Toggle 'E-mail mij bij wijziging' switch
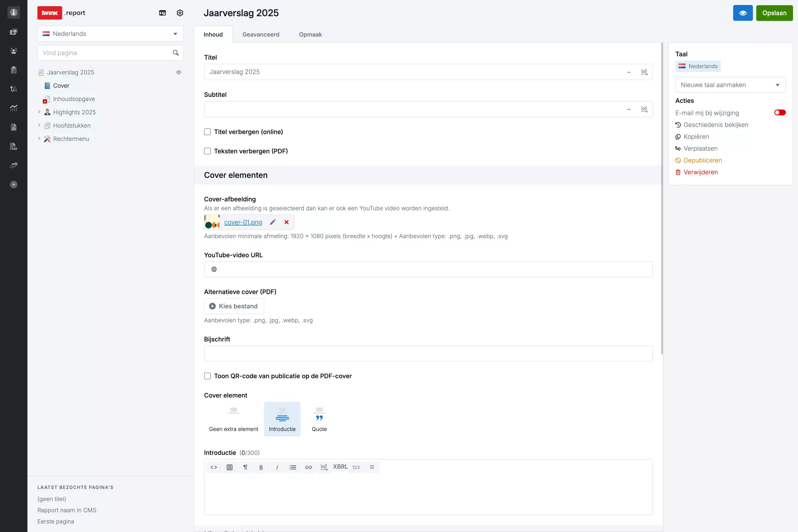Image resolution: width=798 pixels, height=532 pixels. point(780,113)
